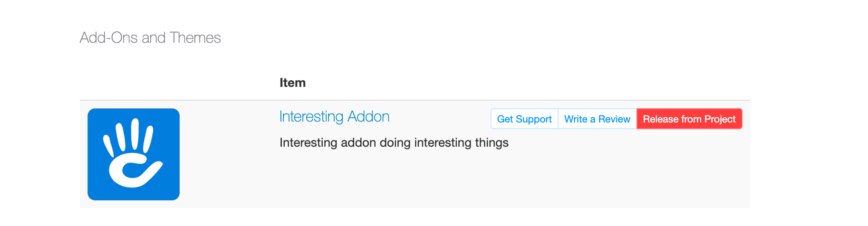View the Interesting Addon marketplace page
The width and height of the screenshot is (868, 226).
[x=334, y=117]
